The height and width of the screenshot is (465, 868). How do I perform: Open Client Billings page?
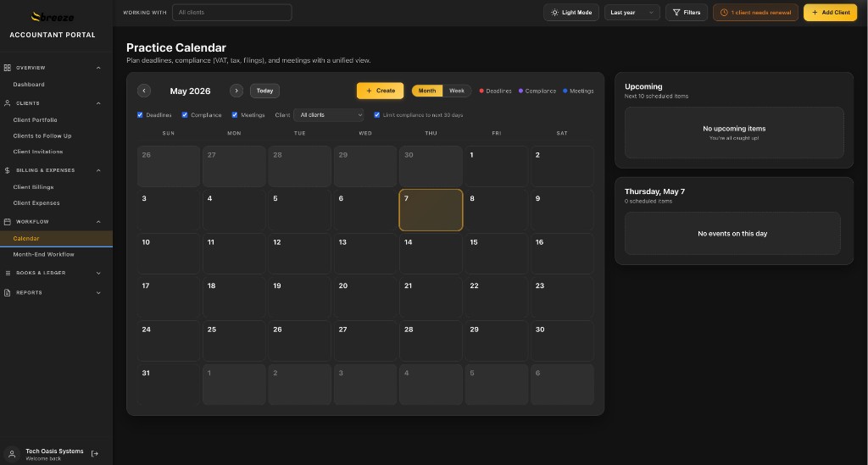(x=33, y=187)
